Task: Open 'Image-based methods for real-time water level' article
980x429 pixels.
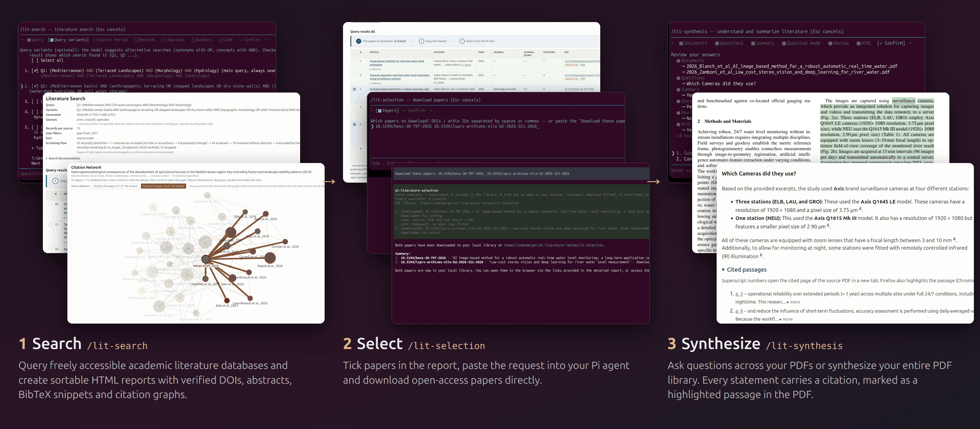Action: pyautogui.click(x=396, y=63)
